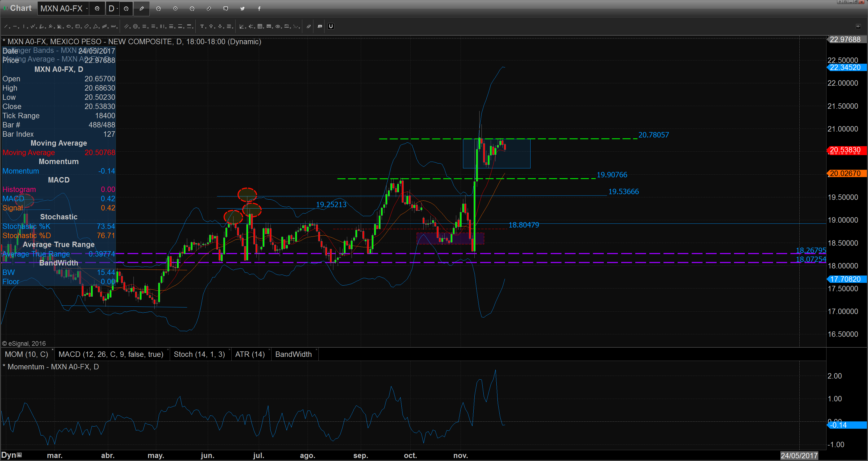The height and width of the screenshot is (461, 868).
Task: Click the 19.25213 level label
Action: click(x=331, y=204)
